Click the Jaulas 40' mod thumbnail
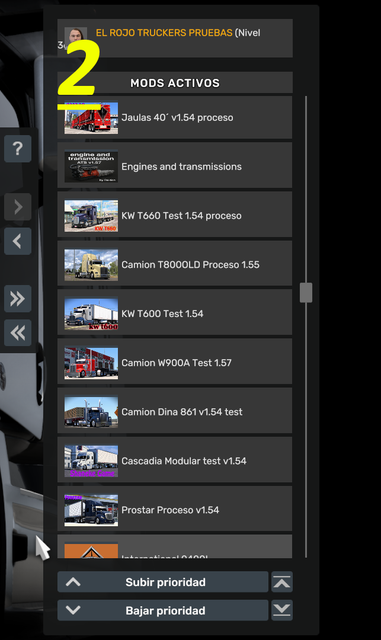Viewport: 381px width, 640px height. [91, 118]
